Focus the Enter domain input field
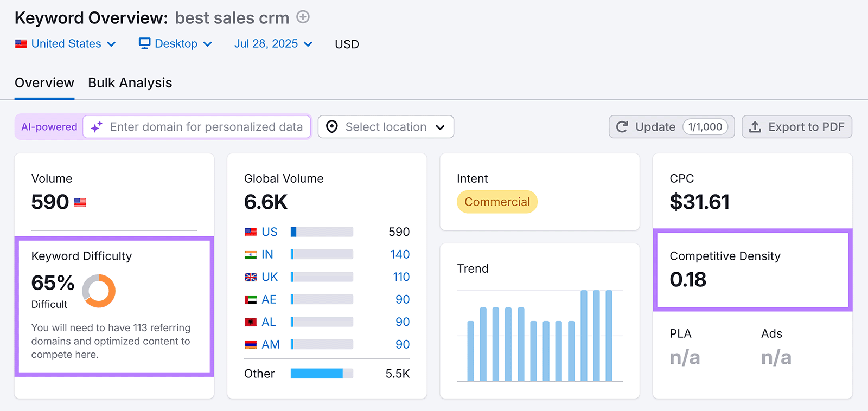 point(206,127)
